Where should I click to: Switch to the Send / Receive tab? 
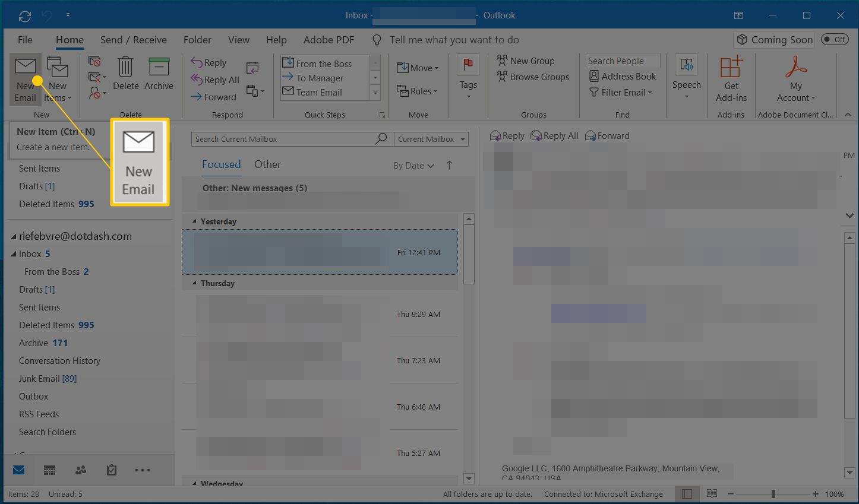[134, 40]
